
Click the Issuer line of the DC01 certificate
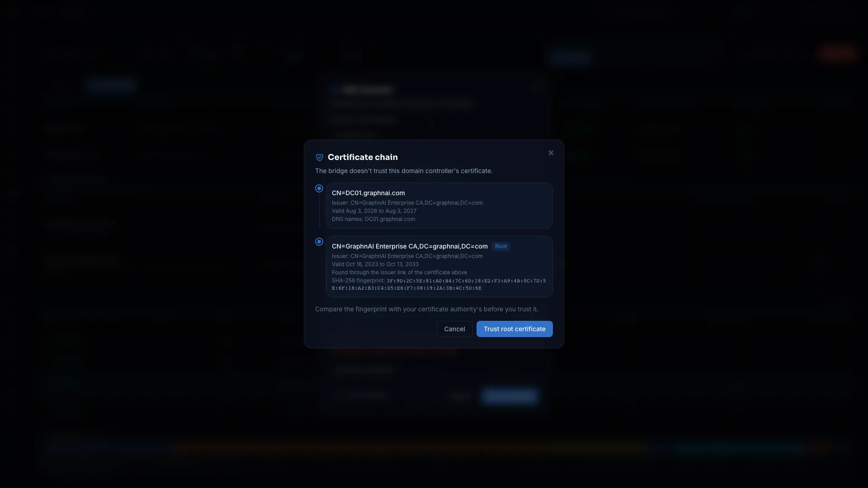(x=407, y=203)
